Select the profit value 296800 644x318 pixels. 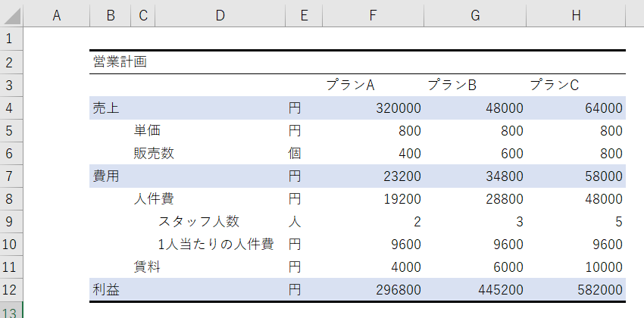click(x=399, y=290)
